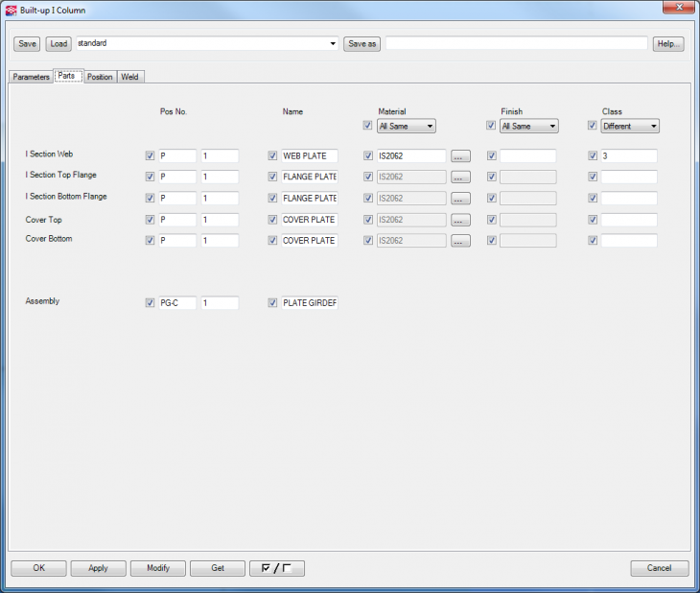
Task: Open the Material All Same dropdown
Action: tap(407, 126)
